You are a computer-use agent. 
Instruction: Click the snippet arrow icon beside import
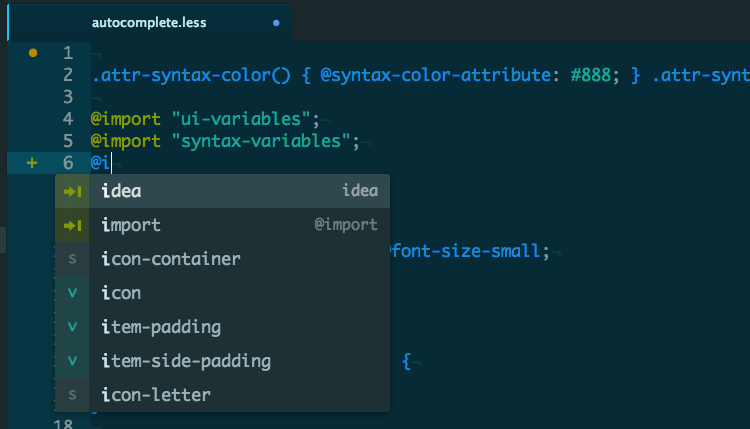tap(72, 225)
